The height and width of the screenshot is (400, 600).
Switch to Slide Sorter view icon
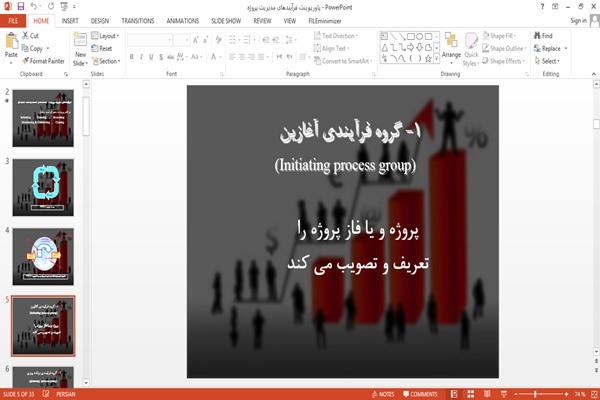[x=471, y=394]
